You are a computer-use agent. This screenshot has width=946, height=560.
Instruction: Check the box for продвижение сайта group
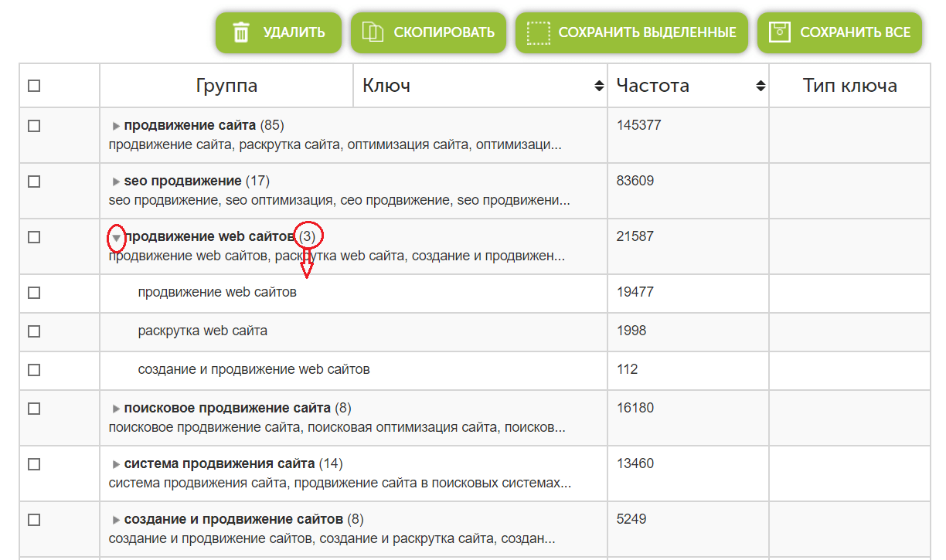click(x=34, y=126)
